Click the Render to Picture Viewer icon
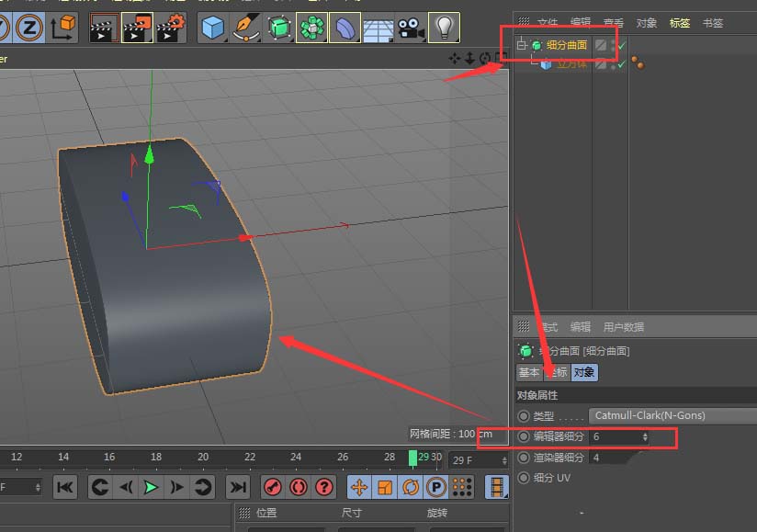The height and width of the screenshot is (532, 757). [x=137, y=27]
